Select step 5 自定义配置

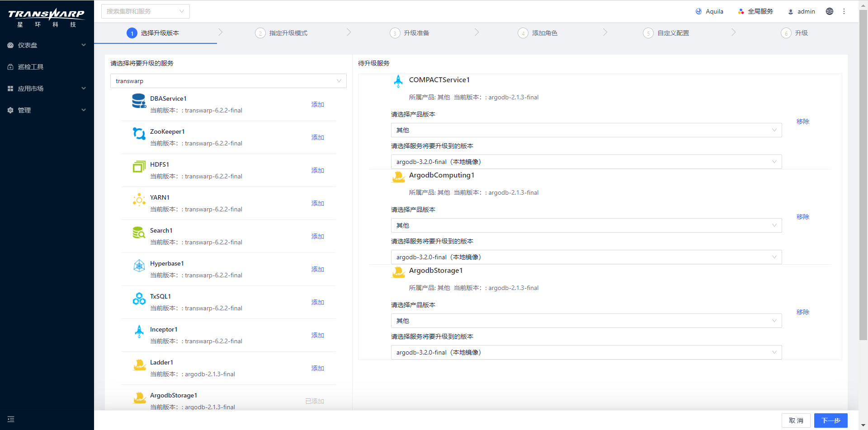666,33
